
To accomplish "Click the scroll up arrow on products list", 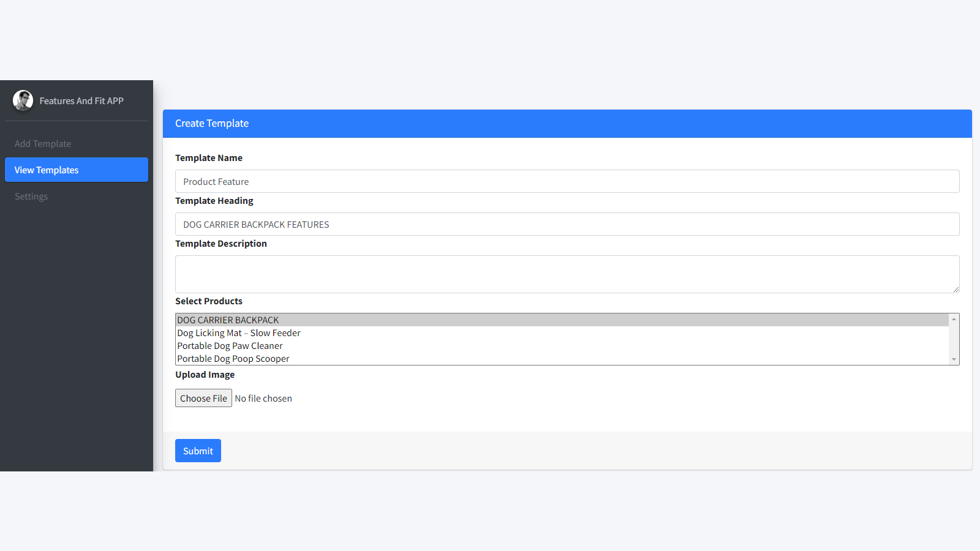I will coord(954,319).
